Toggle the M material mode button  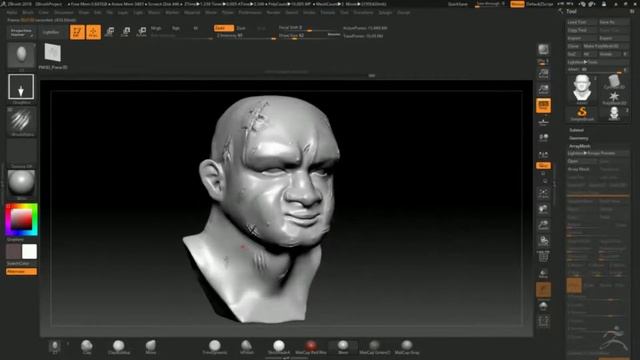(196, 28)
